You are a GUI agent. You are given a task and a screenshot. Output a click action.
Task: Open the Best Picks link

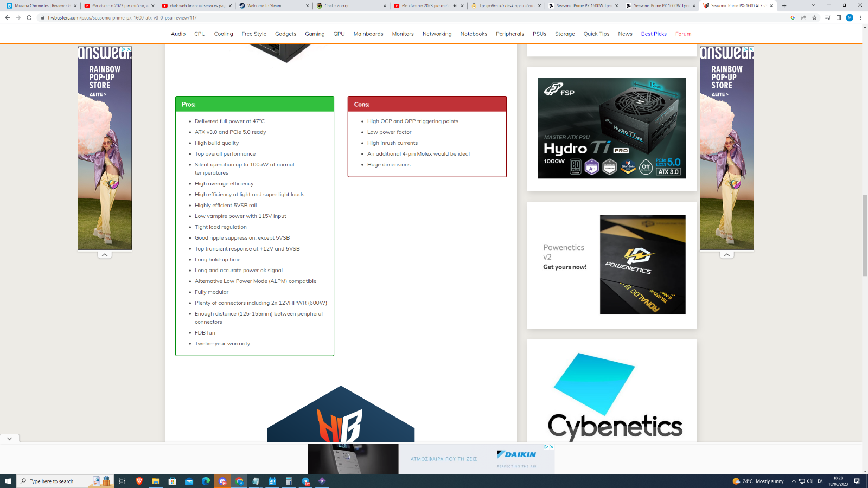coord(654,34)
